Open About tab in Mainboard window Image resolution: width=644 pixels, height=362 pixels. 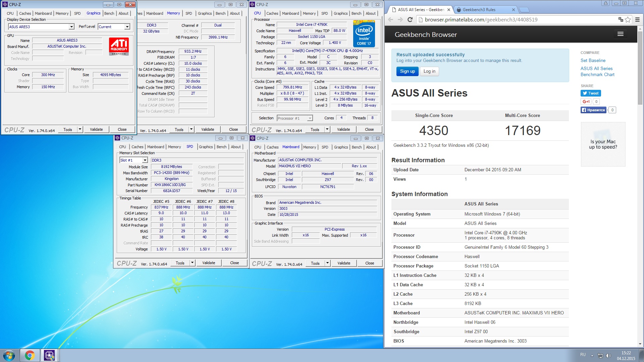click(x=371, y=147)
